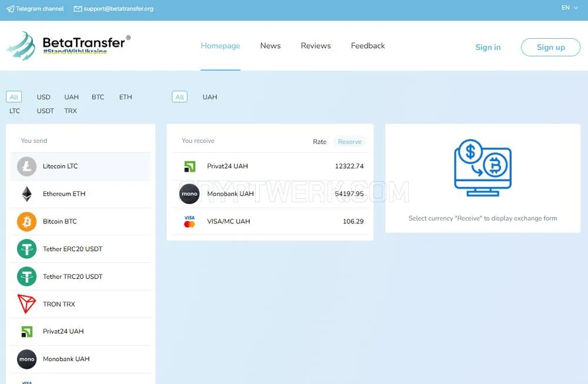
Task: Filter send currencies by USD
Action: tap(44, 97)
